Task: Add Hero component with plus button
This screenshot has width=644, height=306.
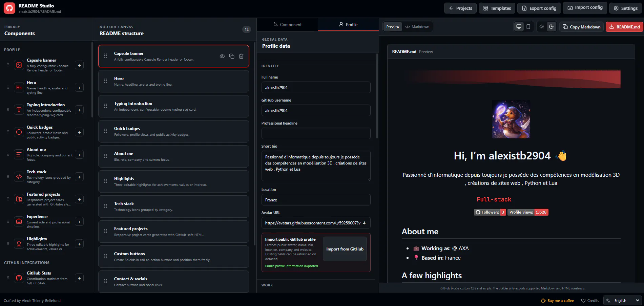Action: (x=79, y=88)
